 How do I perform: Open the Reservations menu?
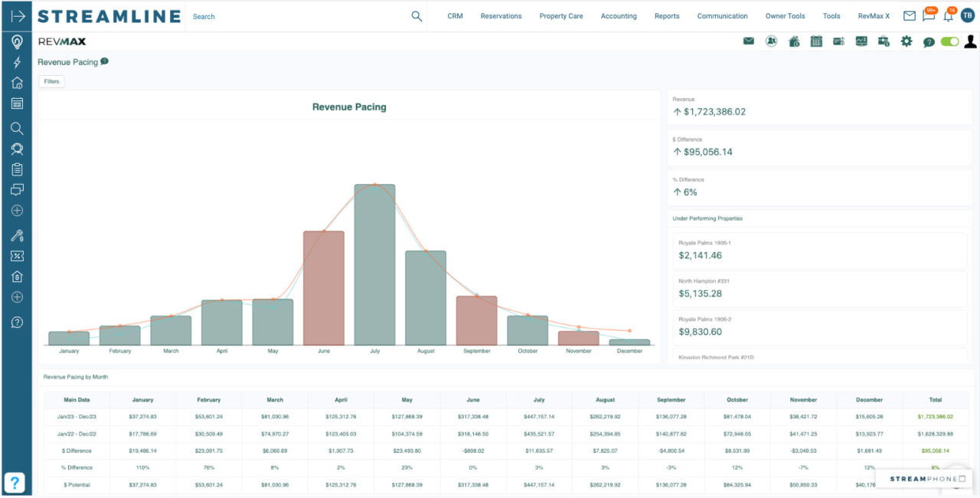click(501, 15)
